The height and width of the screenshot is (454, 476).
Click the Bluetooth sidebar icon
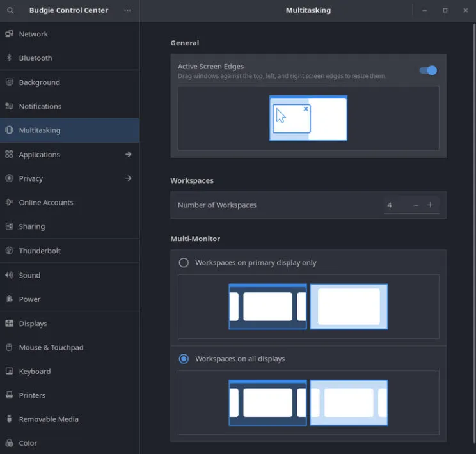(x=9, y=58)
